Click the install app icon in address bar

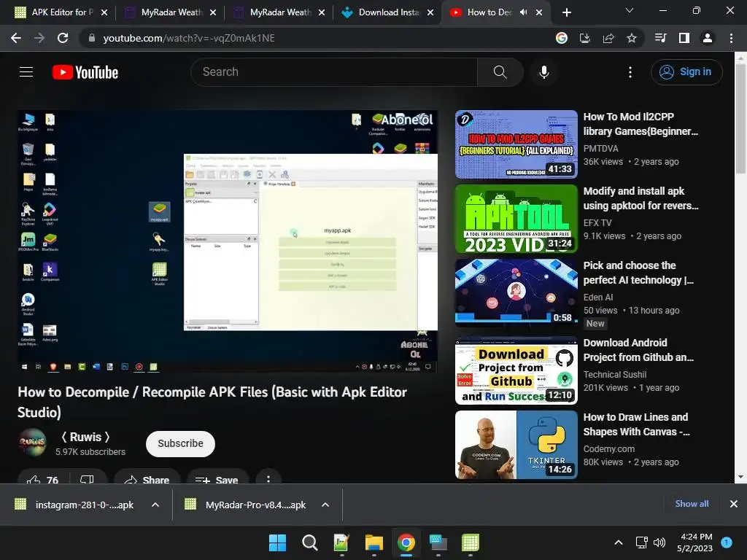[x=584, y=38]
